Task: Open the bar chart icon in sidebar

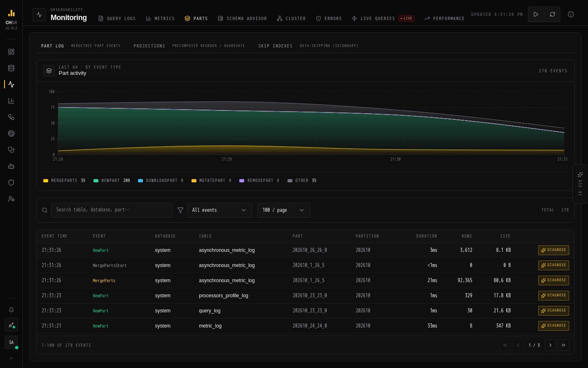Action: (x=11, y=101)
